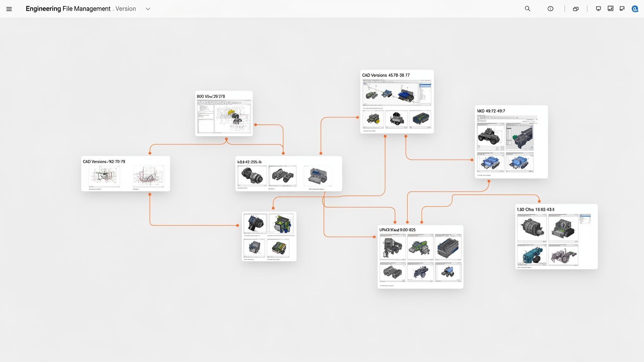Image resolution: width=644 pixels, height=362 pixels.
Task: Select the HKD 49:72-49:7 card title
Action: [x=491, y=111]
